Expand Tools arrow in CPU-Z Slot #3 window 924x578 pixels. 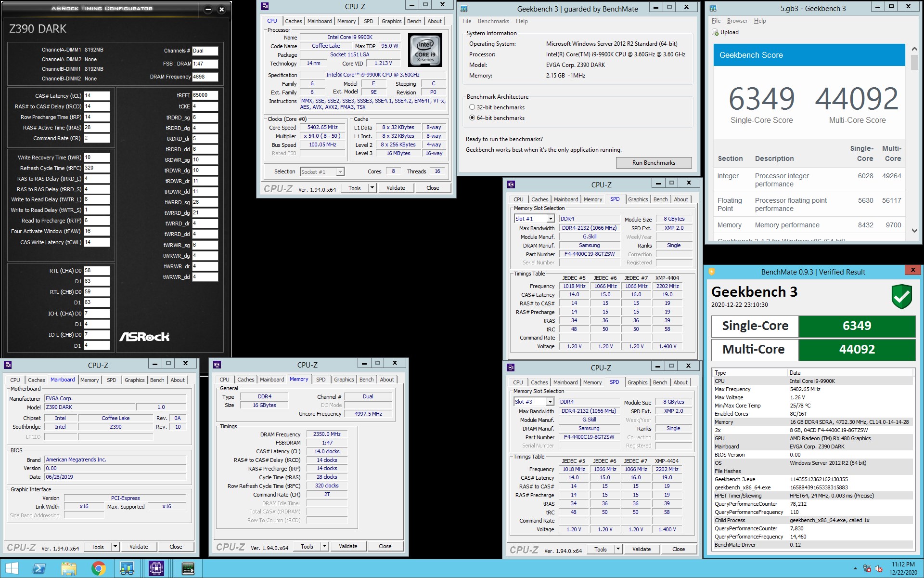click(x=618, y=549)
